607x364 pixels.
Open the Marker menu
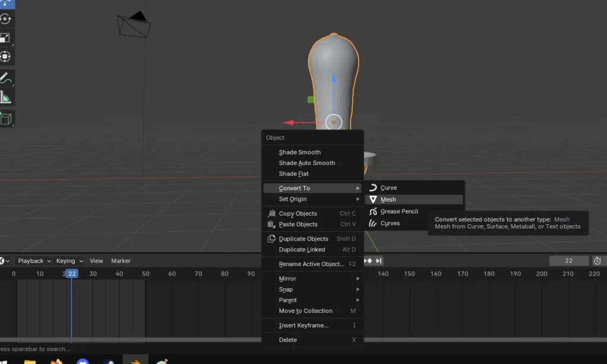[121, 261]
